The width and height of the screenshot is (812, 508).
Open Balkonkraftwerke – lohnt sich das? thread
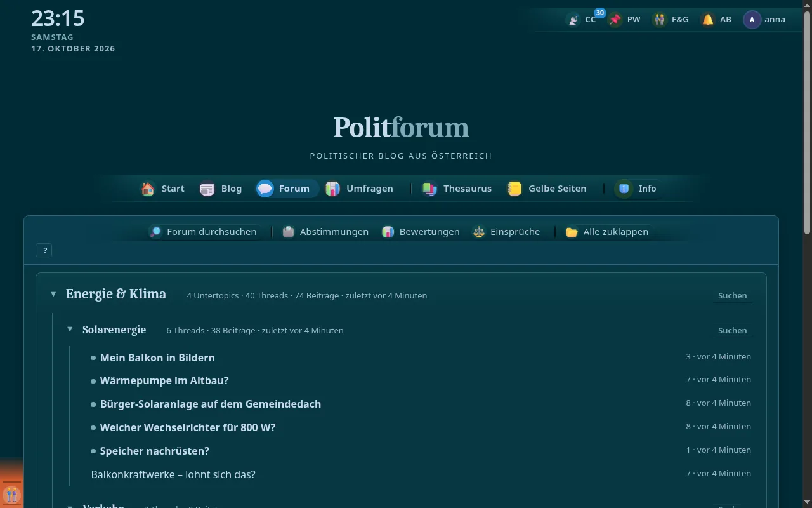(173, 474)
